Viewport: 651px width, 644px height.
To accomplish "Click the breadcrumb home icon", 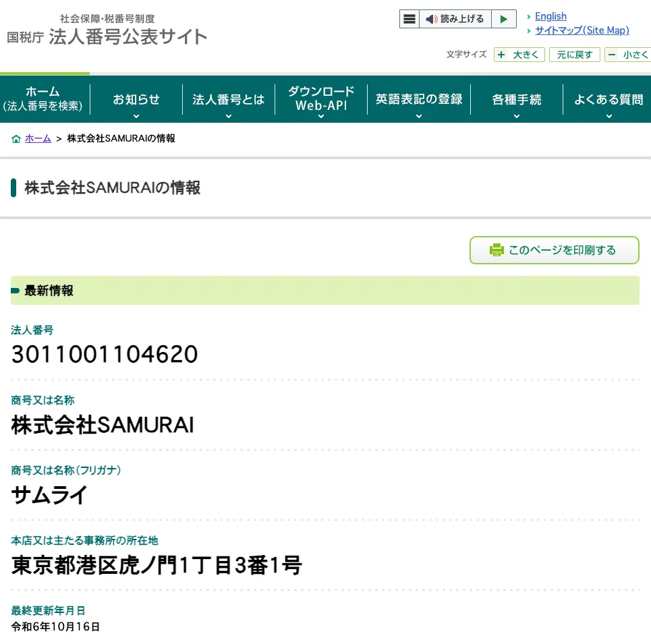I will tap(16, 139).
